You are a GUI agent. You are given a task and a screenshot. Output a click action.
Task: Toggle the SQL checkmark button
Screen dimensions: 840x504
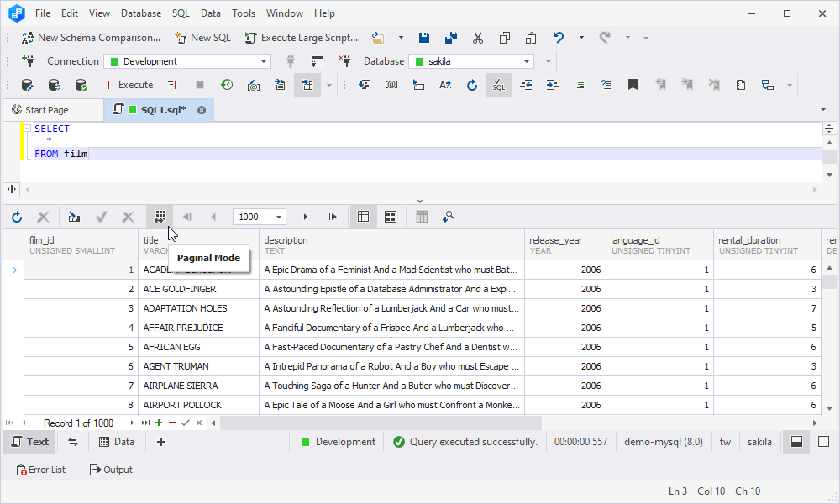(499, 85)
